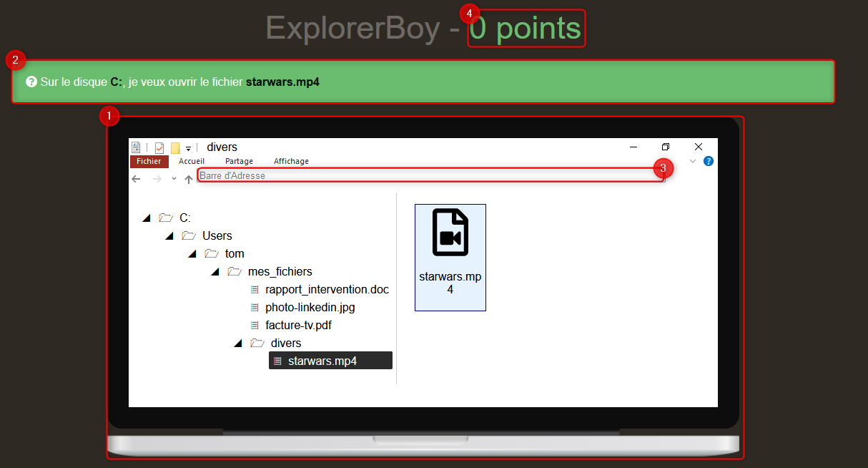Click the back arrow navigation icon
Screen dimensions: 868x468
[136, 179]
